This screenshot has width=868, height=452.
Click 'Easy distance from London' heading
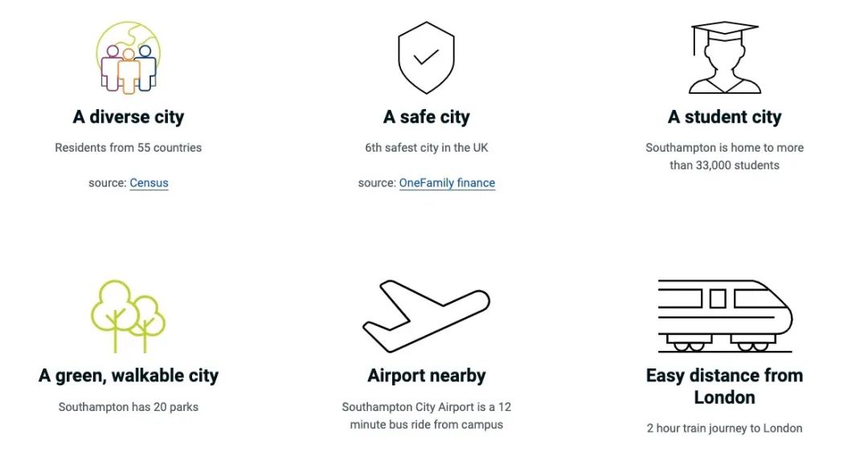(725, 386)
